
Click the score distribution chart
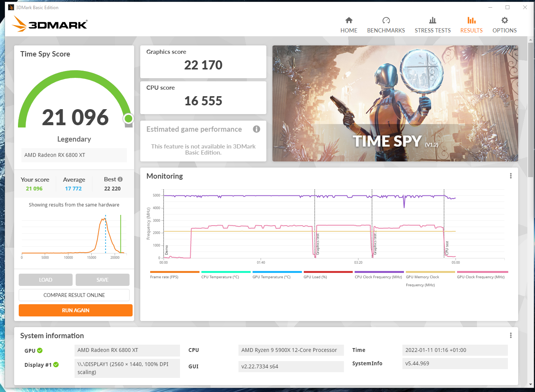point(74,237)
